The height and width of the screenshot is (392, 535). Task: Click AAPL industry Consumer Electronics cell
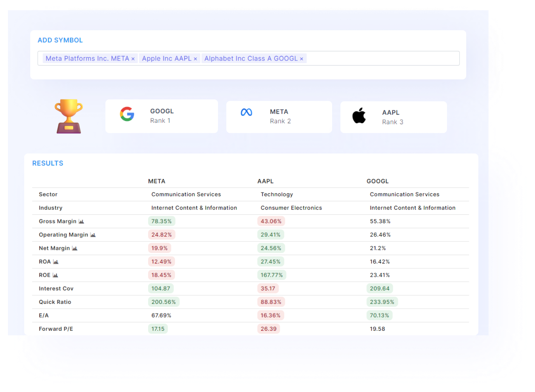click(291, 208)
